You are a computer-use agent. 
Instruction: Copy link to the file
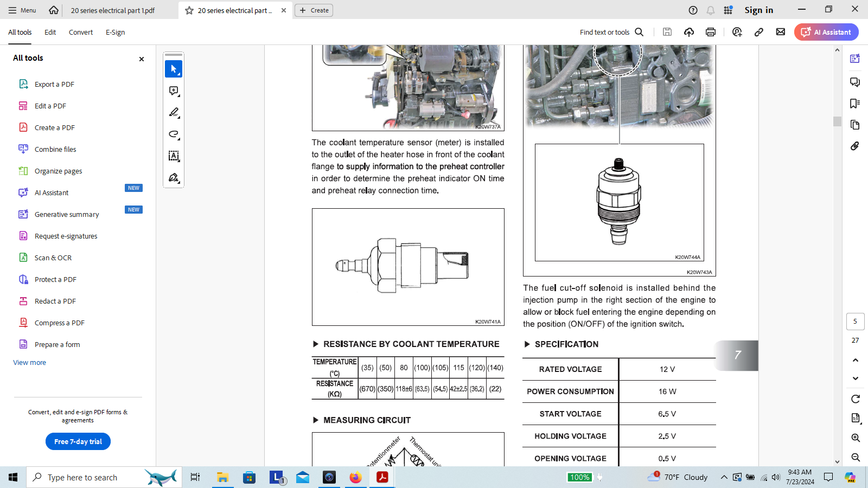(759, 32)
